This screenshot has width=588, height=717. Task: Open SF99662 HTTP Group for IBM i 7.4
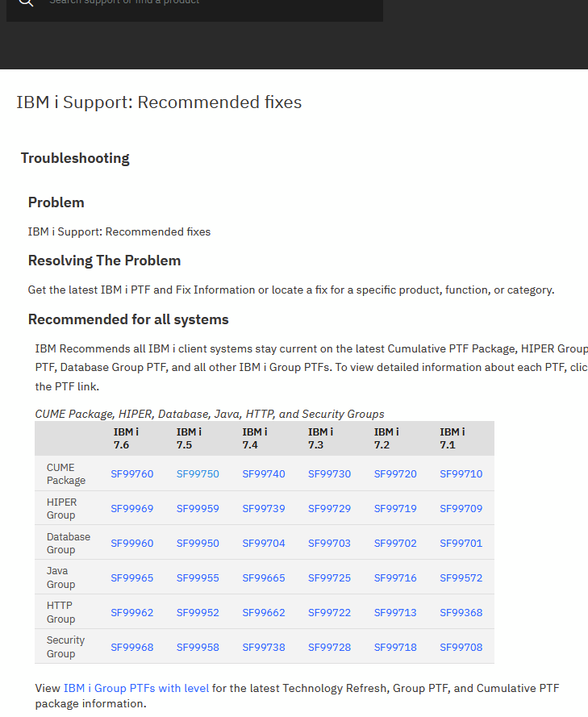[264, 612]
